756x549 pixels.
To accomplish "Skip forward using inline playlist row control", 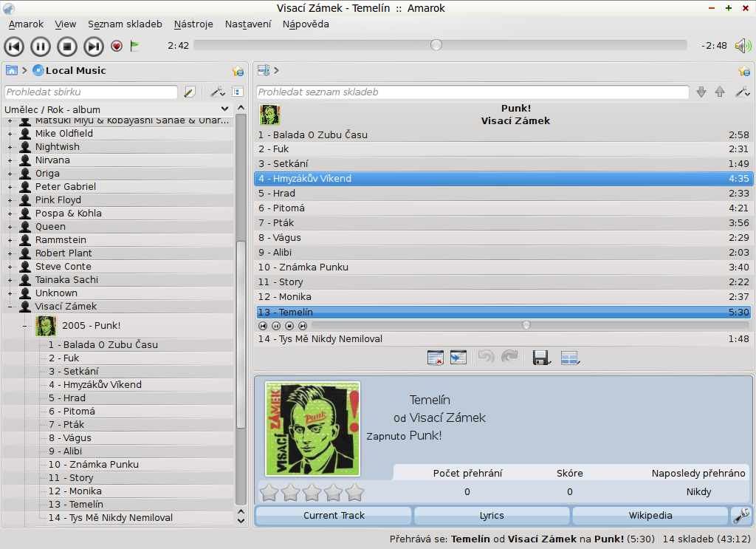I will [302, 326].
